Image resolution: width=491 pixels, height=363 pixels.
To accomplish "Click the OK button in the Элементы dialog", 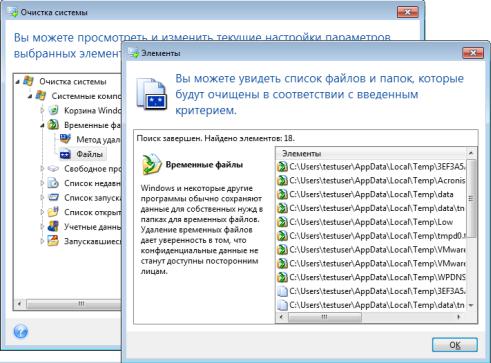I will (455, 345).
